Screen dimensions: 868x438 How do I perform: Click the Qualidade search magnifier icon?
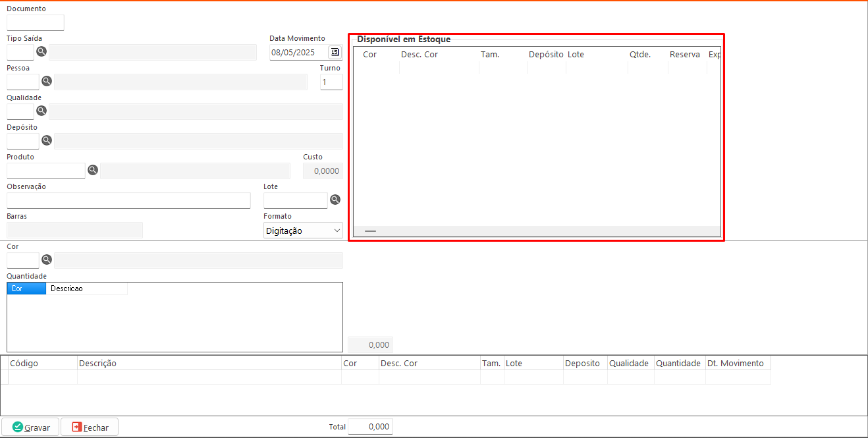(41, 111)
